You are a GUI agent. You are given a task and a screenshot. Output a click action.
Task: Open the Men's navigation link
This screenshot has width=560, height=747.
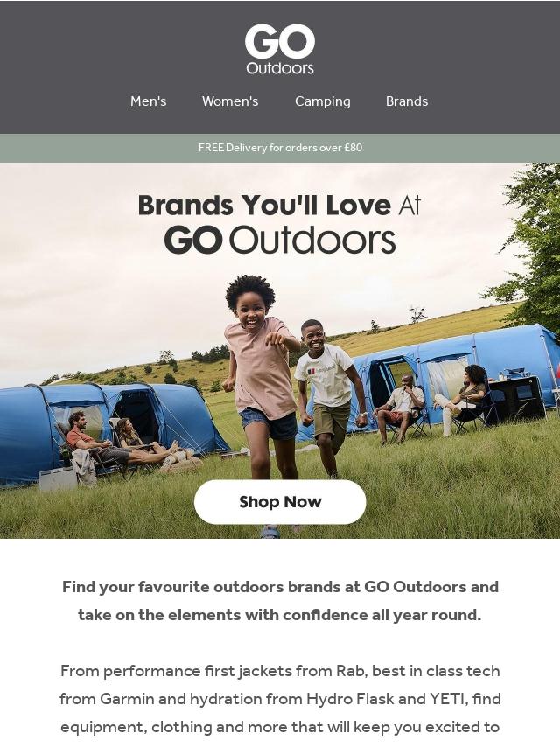(148, 101)
